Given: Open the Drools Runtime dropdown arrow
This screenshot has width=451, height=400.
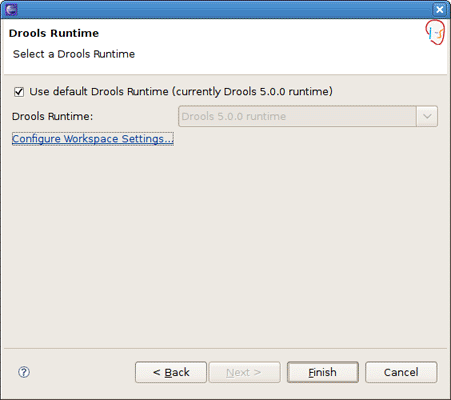Looking at the screenshot, I should point(427,116).
